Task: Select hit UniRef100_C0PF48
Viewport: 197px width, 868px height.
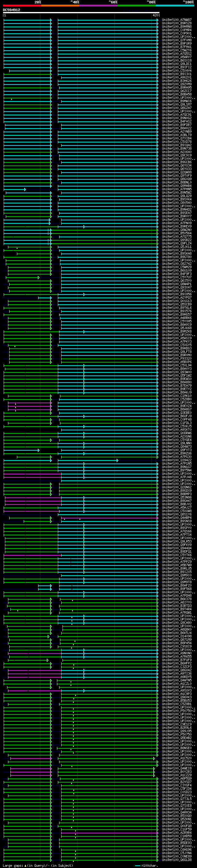Action: (x=176, y=419)
